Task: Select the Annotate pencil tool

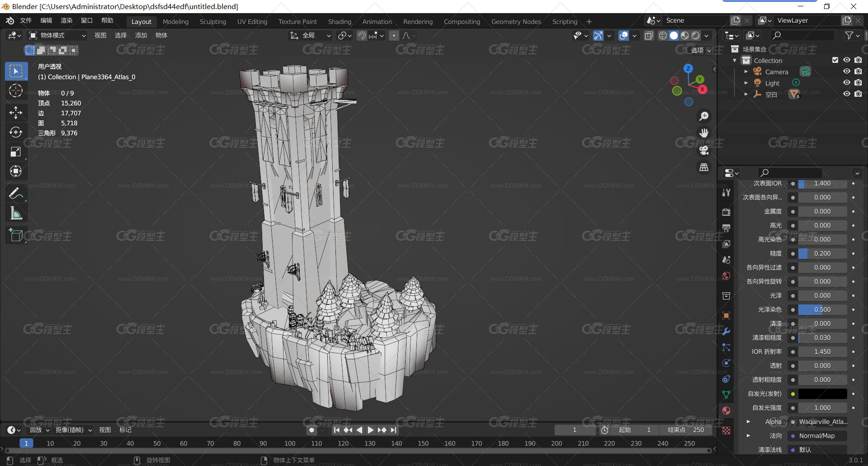Action: click(x=16, y=193)
